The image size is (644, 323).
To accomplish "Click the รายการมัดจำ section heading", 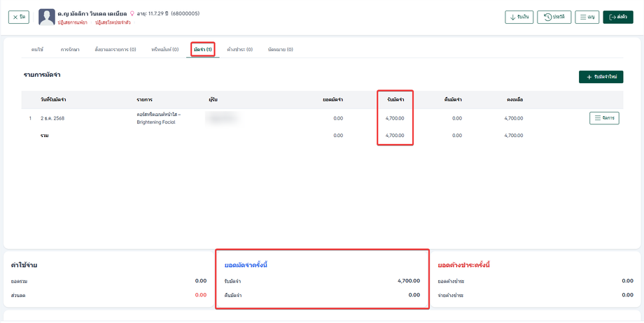I will tap(42, 75).
